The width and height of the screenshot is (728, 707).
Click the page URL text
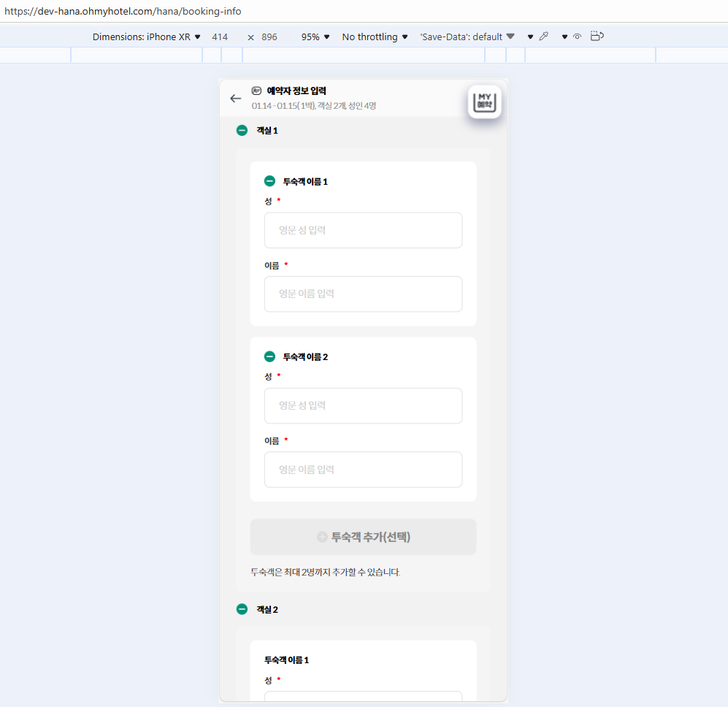click(123, 11)
